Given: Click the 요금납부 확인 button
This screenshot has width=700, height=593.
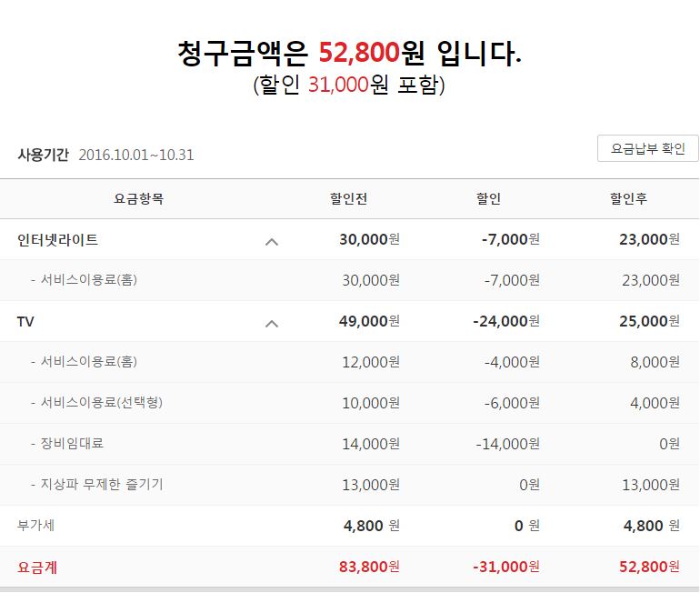Looking at the screenshot, I should tap(647, 148).
